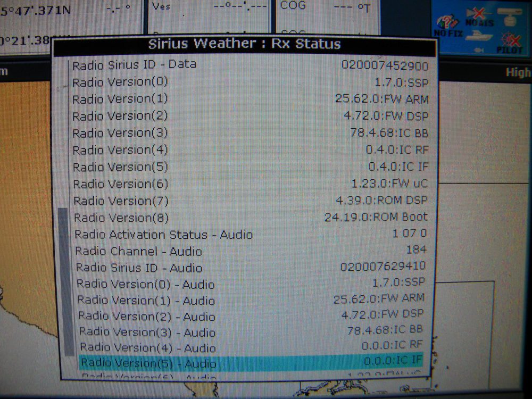Select the Radio Version(0) - Audio row
Screen dimensions: 532x399
[x=251, y=284]
